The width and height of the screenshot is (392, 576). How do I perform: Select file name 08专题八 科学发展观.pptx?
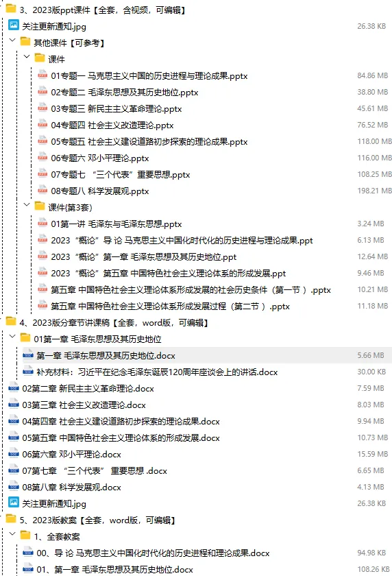[x=100, y=191]
